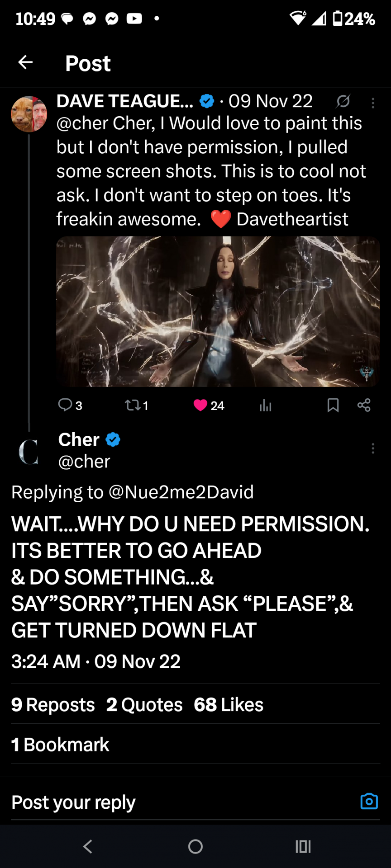Open more options for Dave's post
Screen dimensions: 391x868
(373, 104)
